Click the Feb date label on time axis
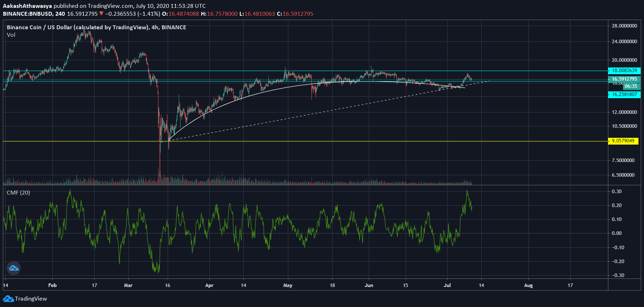Image resolution: width=644 pixels, height=307 pixels. (52, 285)
